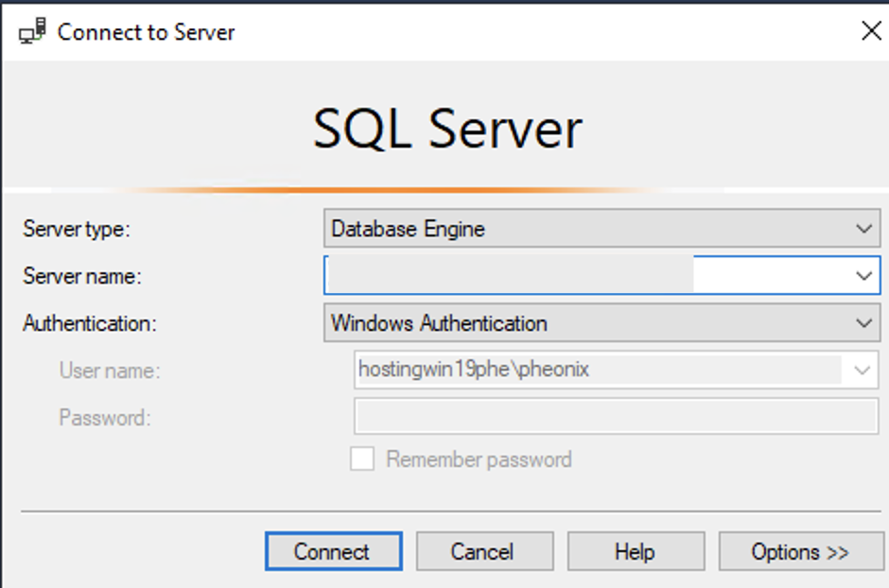Expand the User name dropdown arrow
The height and width of the screenshot is (588, 889).
(862, 370)
